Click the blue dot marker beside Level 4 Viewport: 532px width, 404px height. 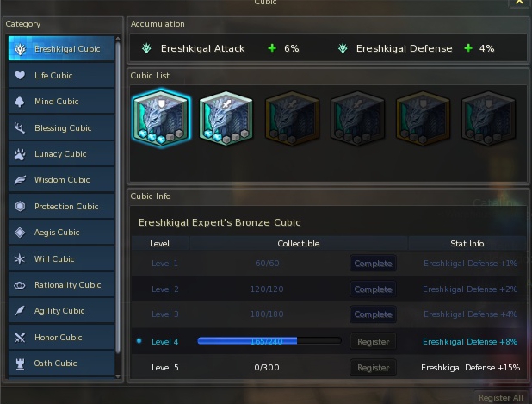(x=139, y=341)
